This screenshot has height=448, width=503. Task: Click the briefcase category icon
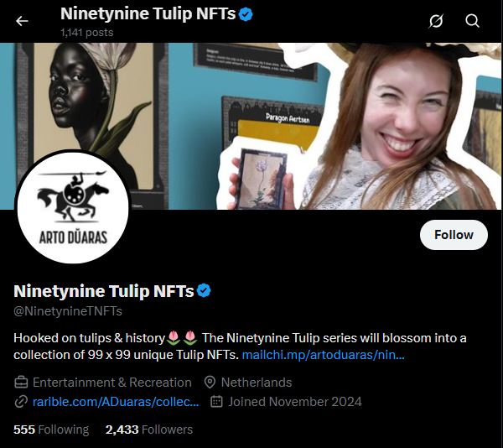(21, 383)
